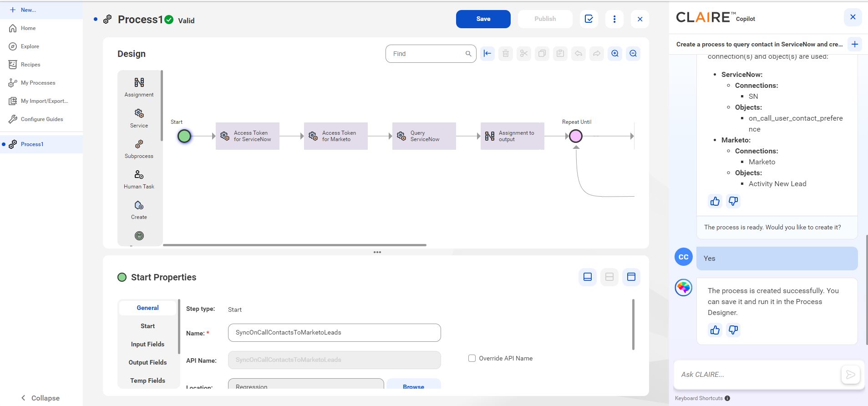Select the Assignment step palette item

[139, 87]
